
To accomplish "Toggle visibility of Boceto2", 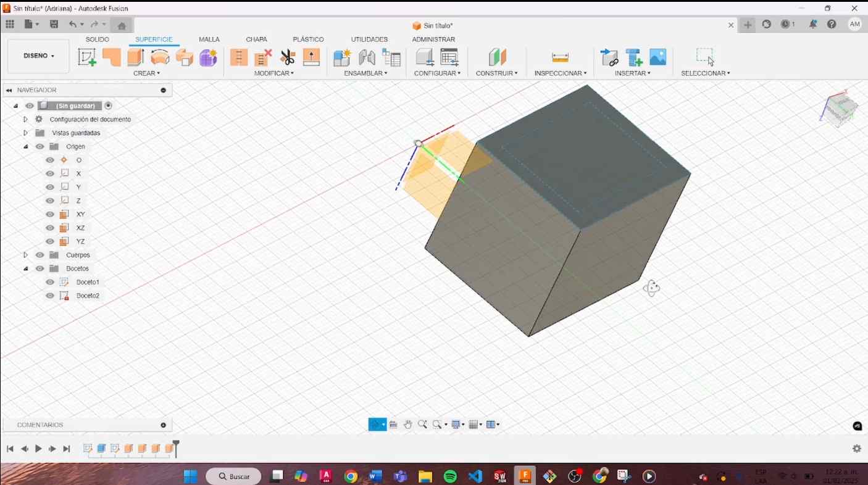I will [x=50, y=296].
